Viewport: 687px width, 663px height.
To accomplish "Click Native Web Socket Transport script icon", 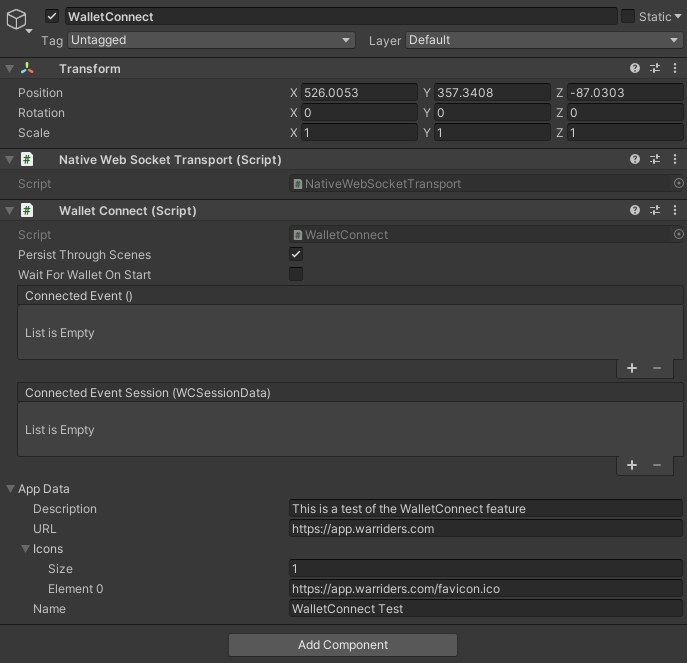I will point(27,160).
